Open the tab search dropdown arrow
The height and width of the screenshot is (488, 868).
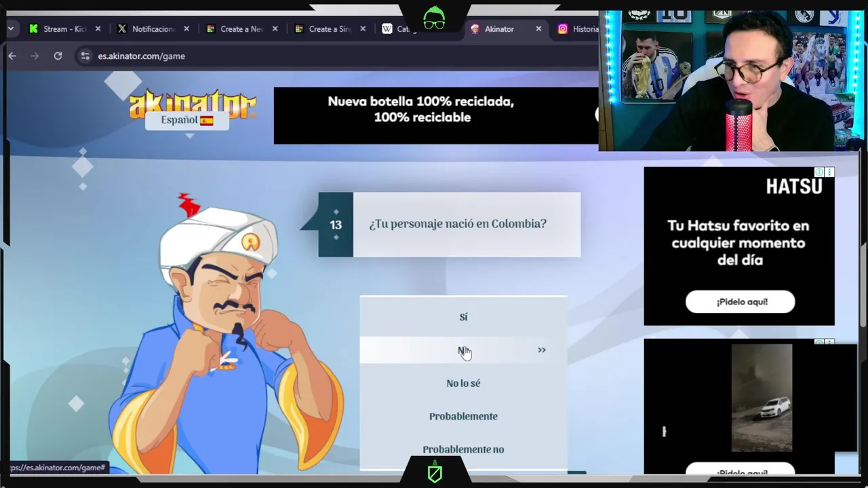(11, 28)
